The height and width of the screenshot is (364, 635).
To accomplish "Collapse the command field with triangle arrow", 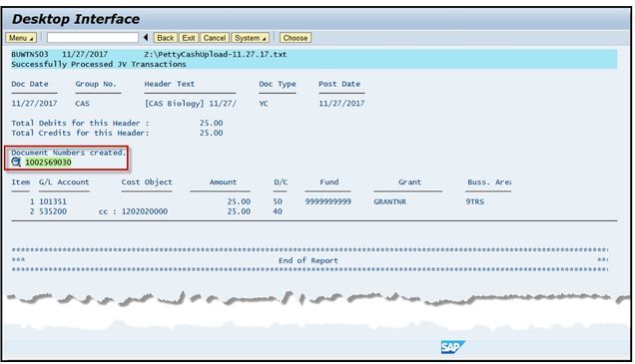I will tap(146, 38).
